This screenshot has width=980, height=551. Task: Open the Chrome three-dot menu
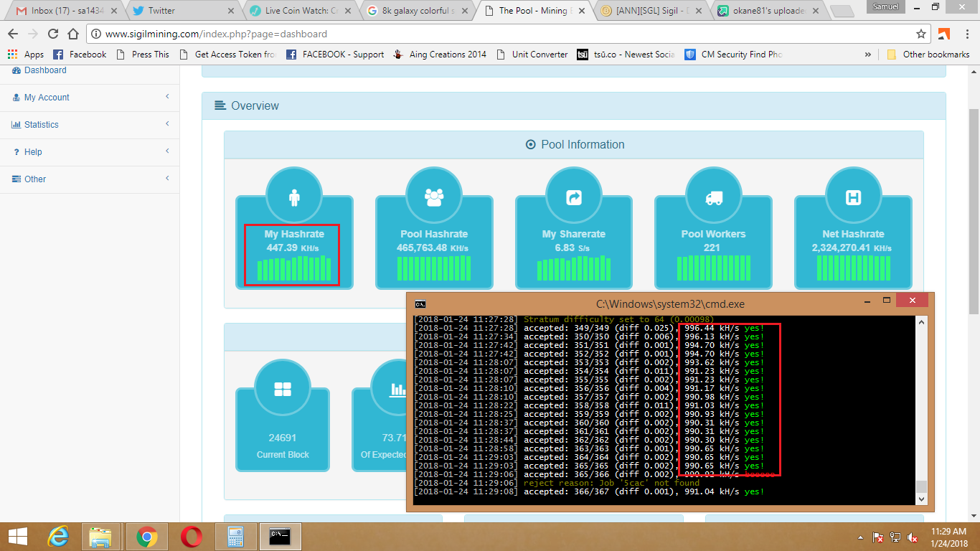click(x=967, y=34)
